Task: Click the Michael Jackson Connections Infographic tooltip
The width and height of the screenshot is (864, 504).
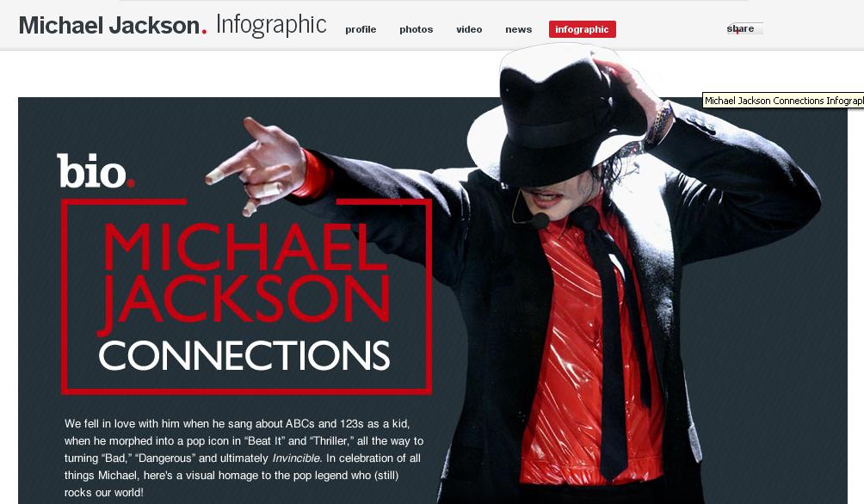Action: pyautogui.click(x=783, y=101)
